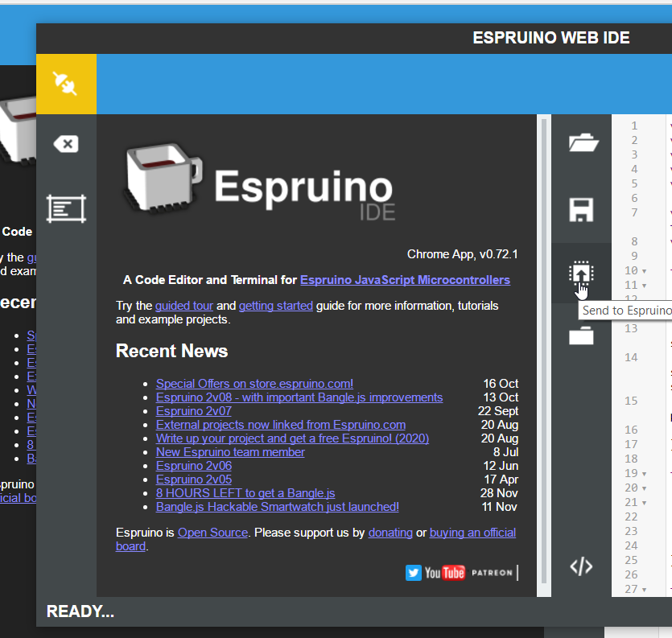
Task: Click line number 26 in the editor gutter
Action: (631, 574)
